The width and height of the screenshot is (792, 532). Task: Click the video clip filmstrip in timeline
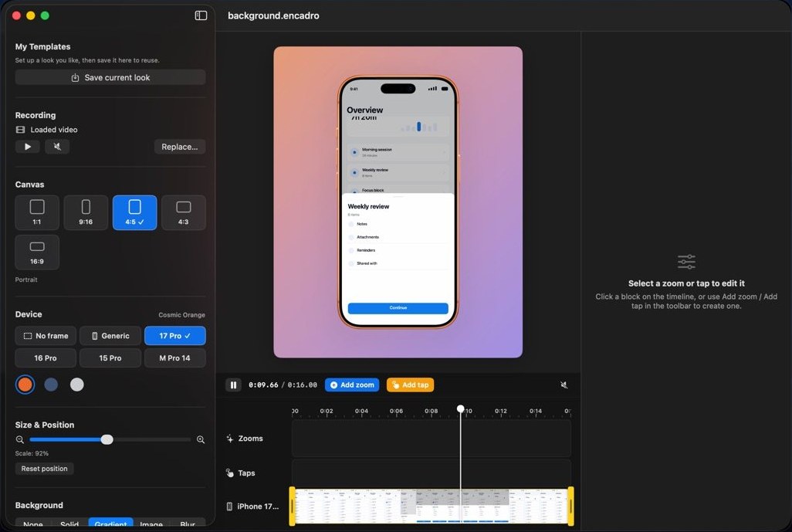[432, 507]
